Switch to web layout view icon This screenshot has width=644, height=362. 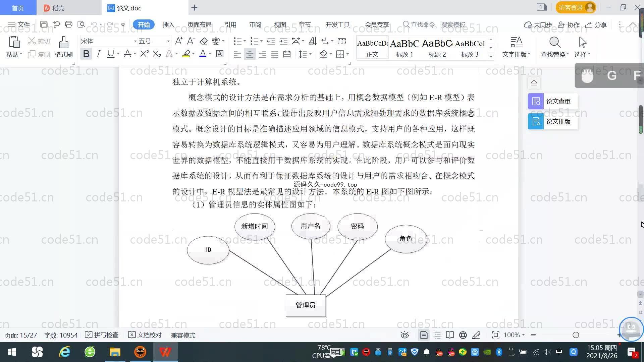pos(463,335)
